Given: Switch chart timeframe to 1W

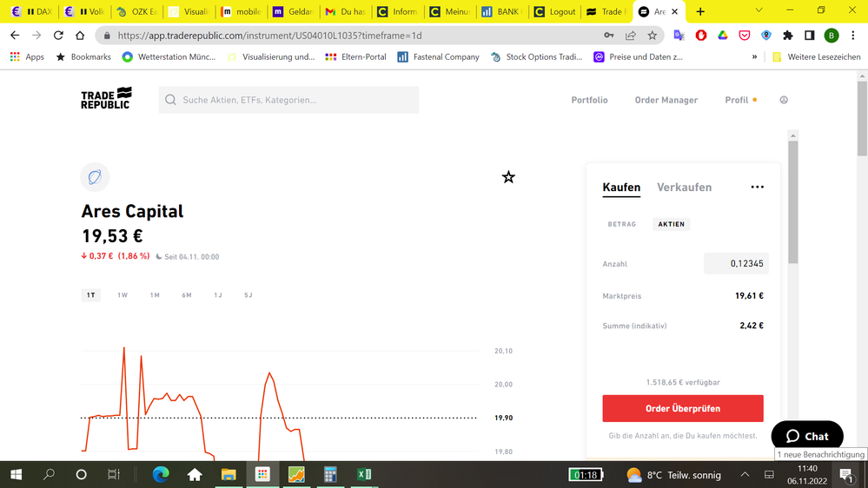Looking at the screenshot, I should pos(123,295).
